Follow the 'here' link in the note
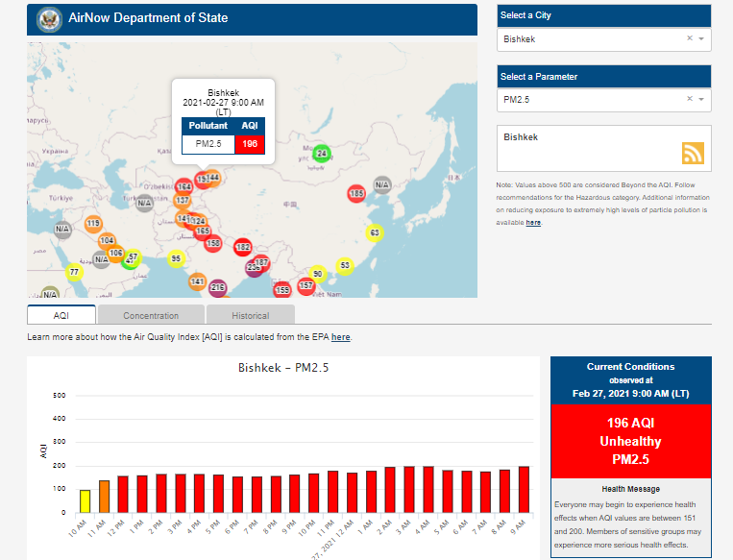Viewport: 733px width, 560px height. pyautogui.click(x=533, y=222)
